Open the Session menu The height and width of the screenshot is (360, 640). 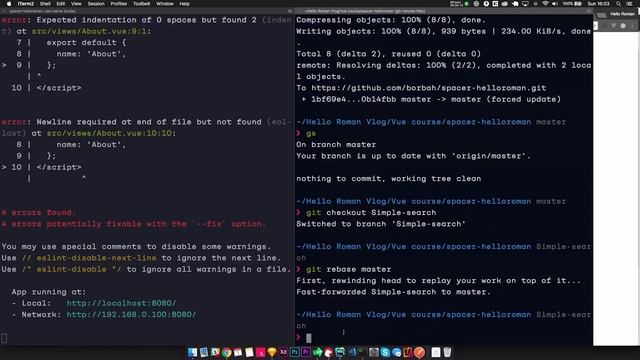point(96,4)
